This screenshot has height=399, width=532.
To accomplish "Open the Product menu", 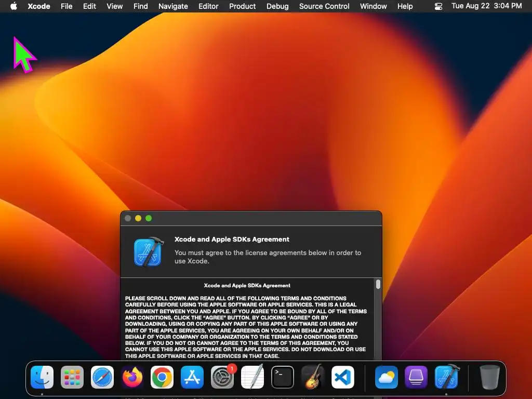I will 242,6.
